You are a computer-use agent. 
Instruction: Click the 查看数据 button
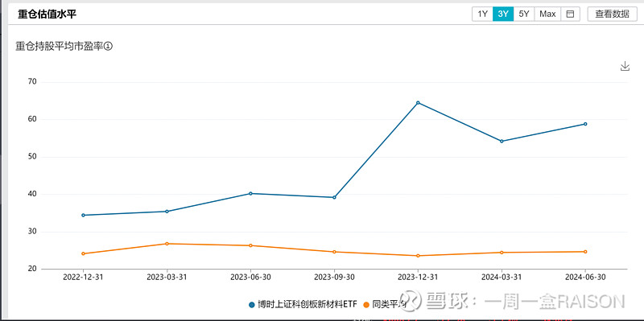pyautogui.click(x=613, y=14)
